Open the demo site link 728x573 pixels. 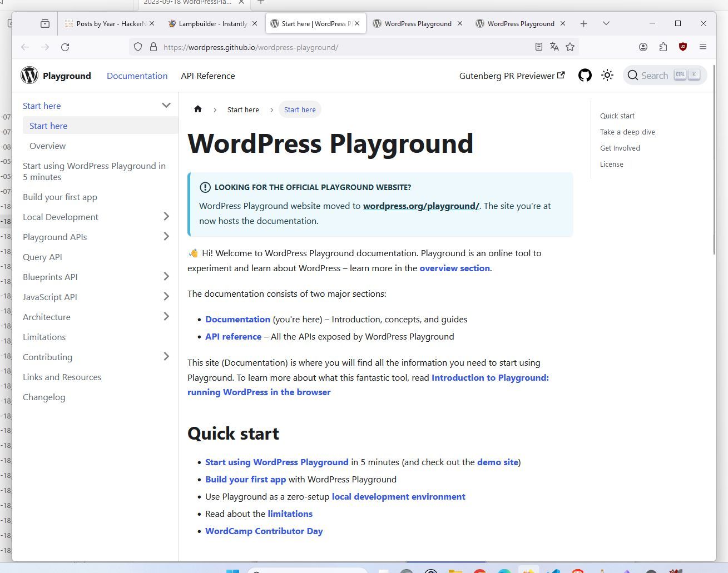[498, 462]
